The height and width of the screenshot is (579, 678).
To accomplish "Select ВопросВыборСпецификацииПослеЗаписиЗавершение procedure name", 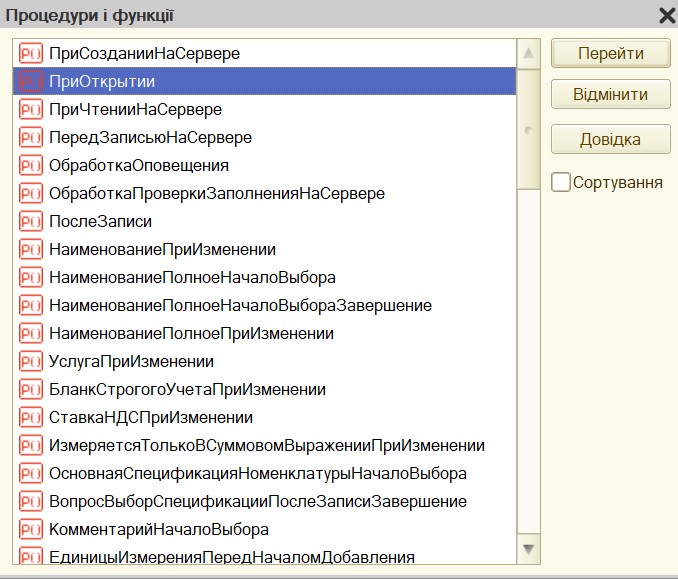I will [258, 502].
